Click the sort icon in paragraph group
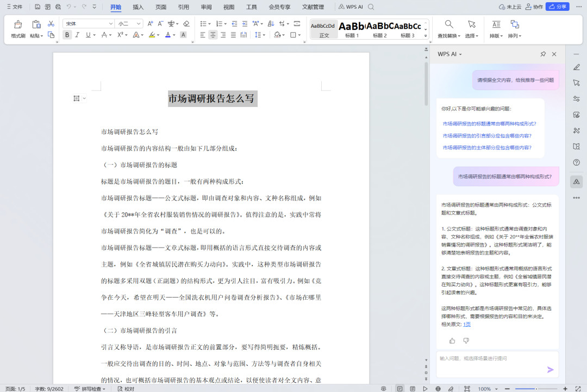587x392 pixels. click(271, 23)
